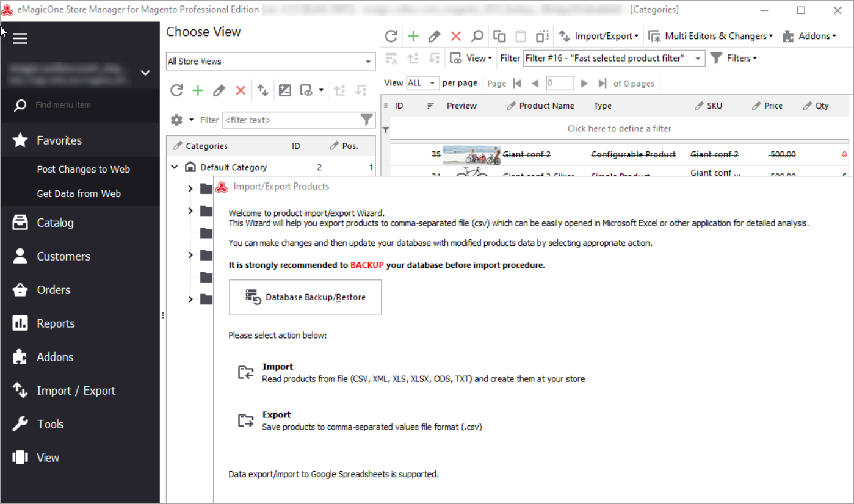This screenshot has height=504, width=854.
Task: Open Tools section in sidebar
Action: (80, 424)
